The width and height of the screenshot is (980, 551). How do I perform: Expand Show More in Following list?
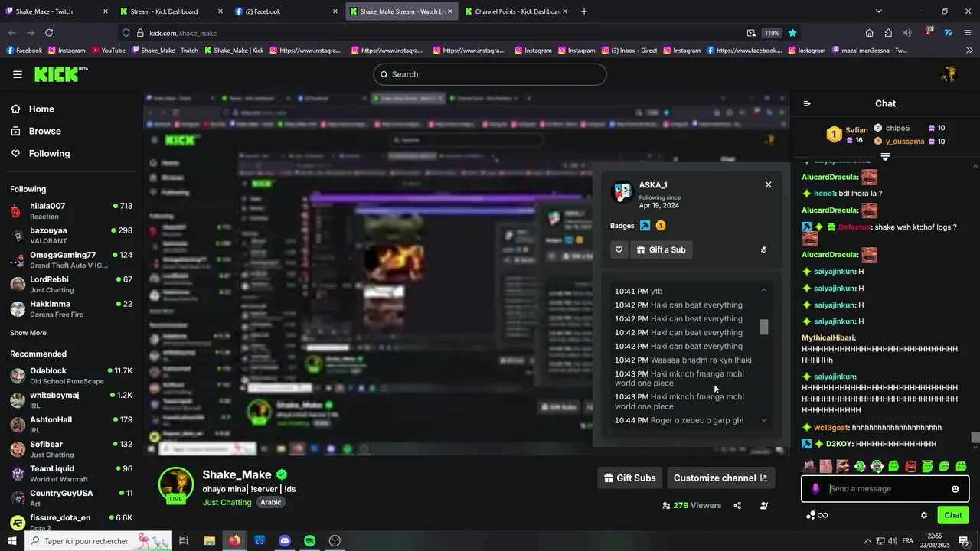[28, 333]
